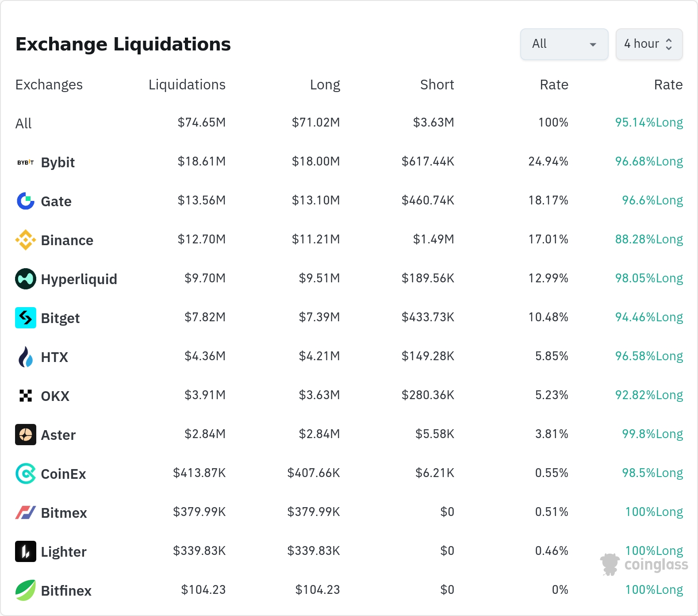Image resolution: width=698 pixels, height=616 pixels.
Task: Click the Long column header
Action: pyautogui.click(x=325, y=85)
